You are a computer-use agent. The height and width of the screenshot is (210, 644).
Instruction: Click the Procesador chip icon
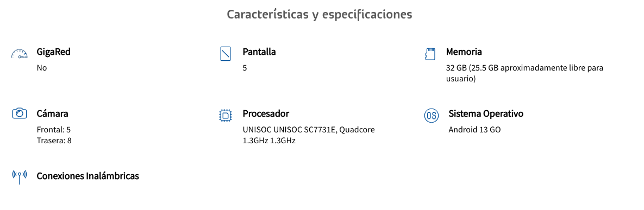[x=226, y=116]
